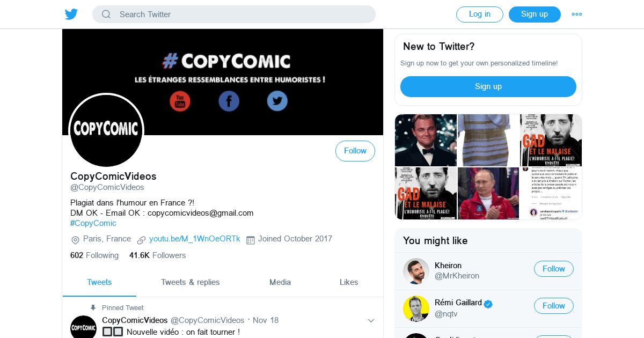Click Rémi Gaillard's profile picture
644x338 pixels.
(x=416, y=308)
